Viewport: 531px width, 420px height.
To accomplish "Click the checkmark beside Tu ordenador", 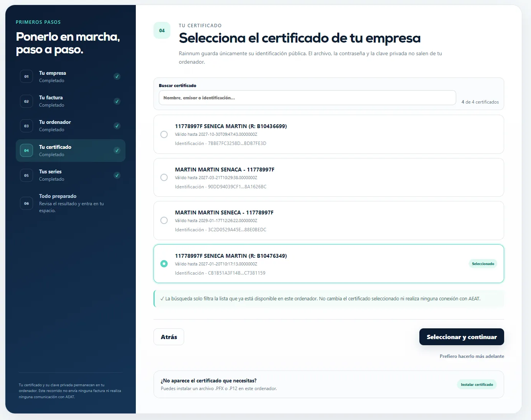I will click(x=117, y=126).
